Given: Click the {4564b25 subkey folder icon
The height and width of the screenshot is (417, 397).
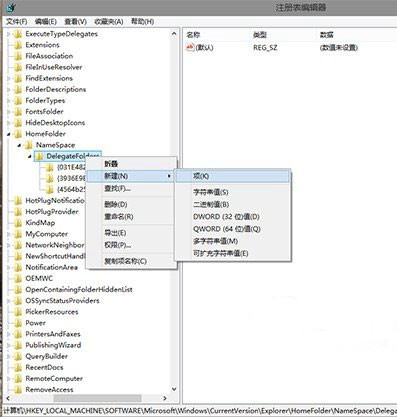Looking at the screenshot, I should click(50, 189).
